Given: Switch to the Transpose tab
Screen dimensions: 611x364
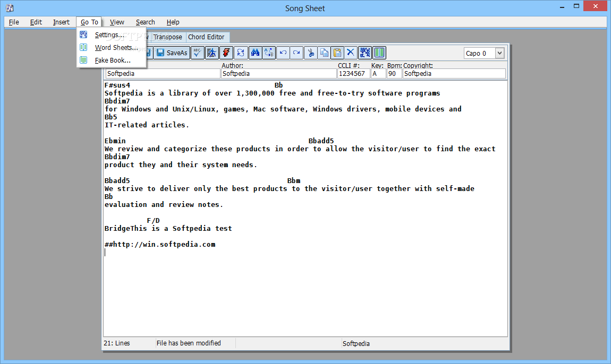Looking at the screenshot, I should point(167,37).
